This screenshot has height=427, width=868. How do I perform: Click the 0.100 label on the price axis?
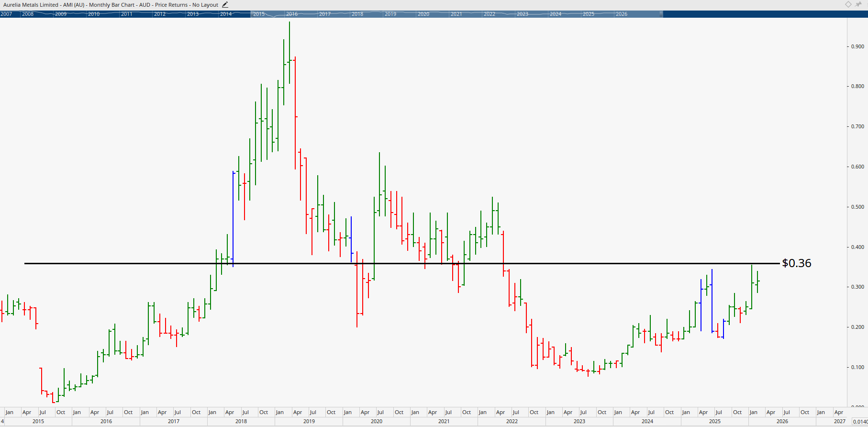tap(857, 367)
